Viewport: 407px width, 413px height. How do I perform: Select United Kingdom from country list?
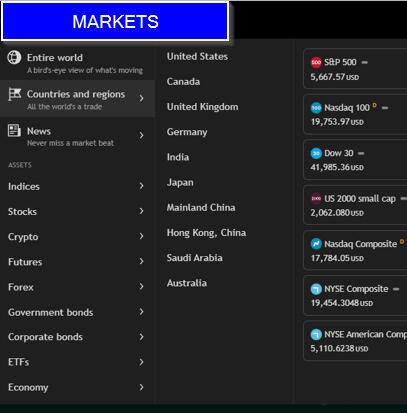coord(203,107)
